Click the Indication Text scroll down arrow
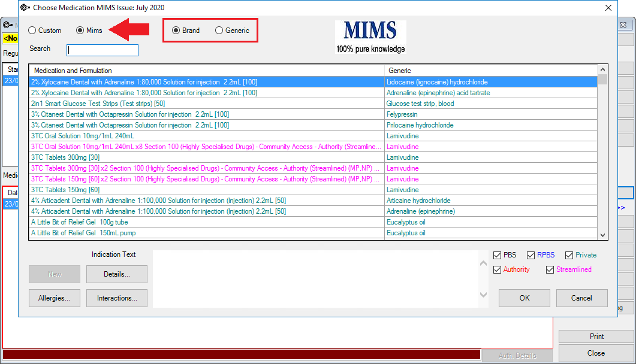 (x=484, y=295)
